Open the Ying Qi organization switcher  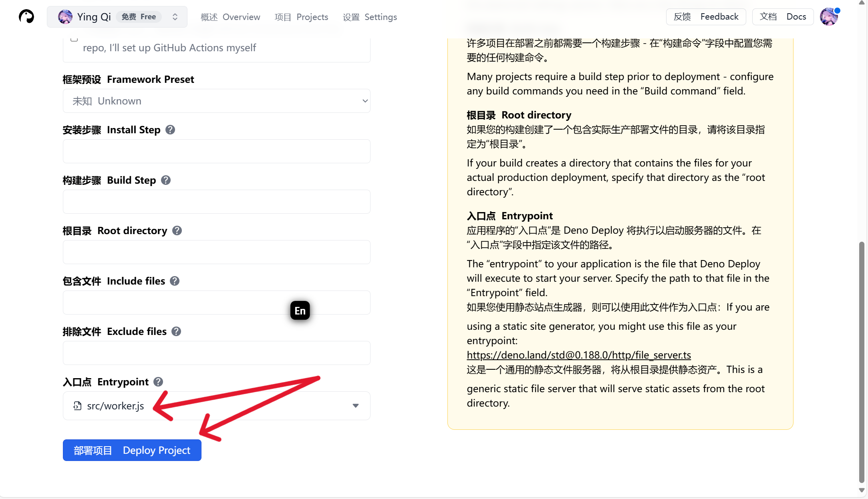pos(117,17)
